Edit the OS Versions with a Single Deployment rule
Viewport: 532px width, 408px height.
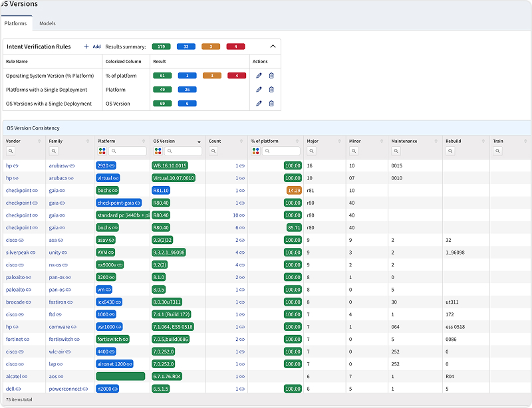click(259, 104)
